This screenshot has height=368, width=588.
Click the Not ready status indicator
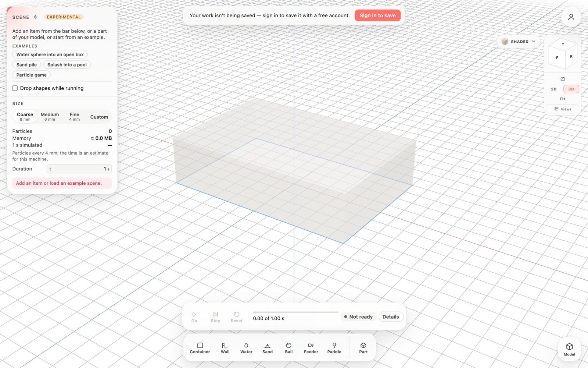click(x=358, y=317)
